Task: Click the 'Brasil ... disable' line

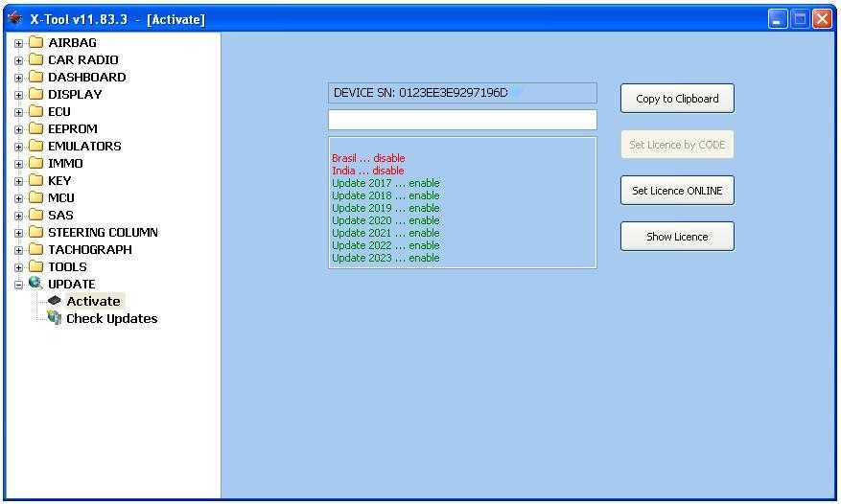Action: click(368, 158)
